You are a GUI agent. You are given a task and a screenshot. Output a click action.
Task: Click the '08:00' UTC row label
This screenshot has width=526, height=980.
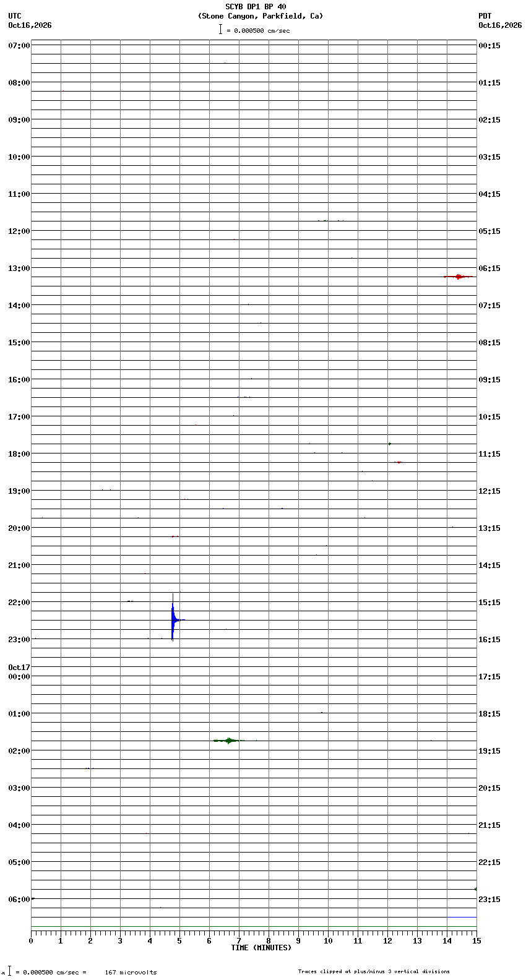coord(19,83)
